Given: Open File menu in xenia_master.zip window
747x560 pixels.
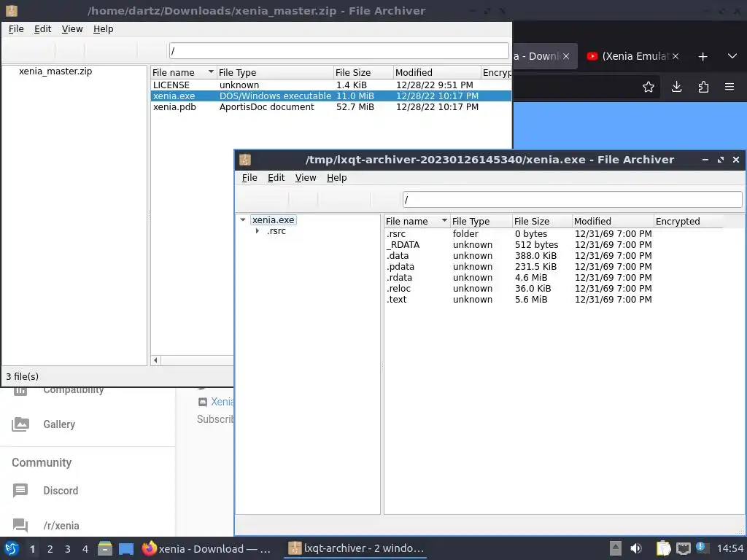Looking at the screenshot, I should click(x=16, y=29).
